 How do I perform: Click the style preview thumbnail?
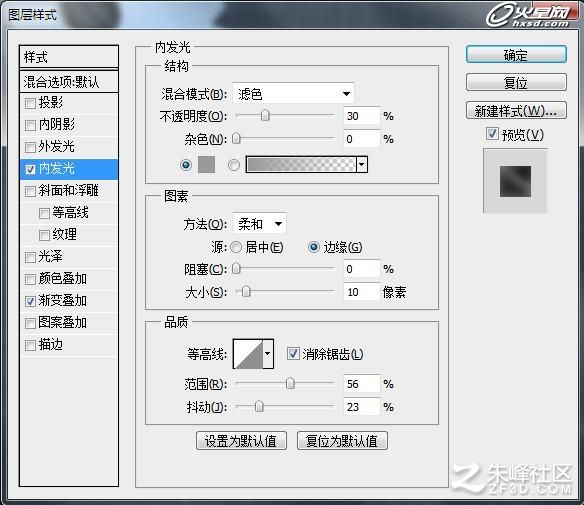coord(515,181)
